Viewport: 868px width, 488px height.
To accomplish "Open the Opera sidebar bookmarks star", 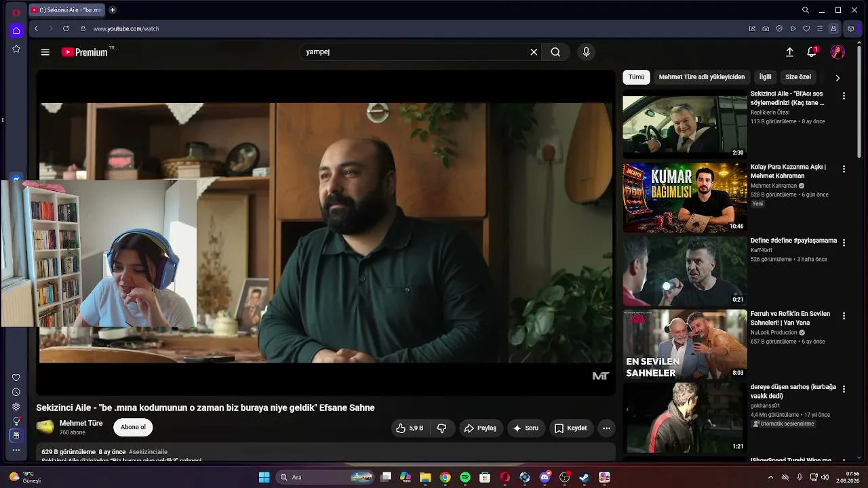I will (x=16, y=49).
